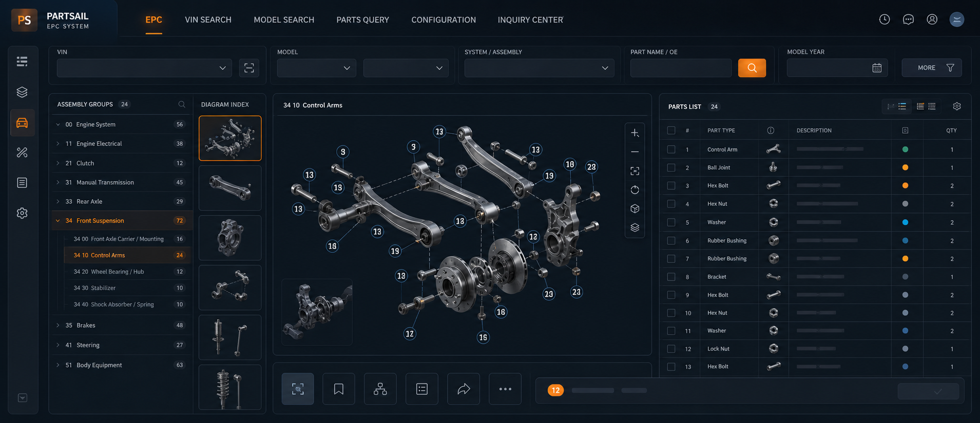Image resolution: width=980 pixels, height=423 pixels.
Task: Open diagram layers icon
Action: coord(635,227)
